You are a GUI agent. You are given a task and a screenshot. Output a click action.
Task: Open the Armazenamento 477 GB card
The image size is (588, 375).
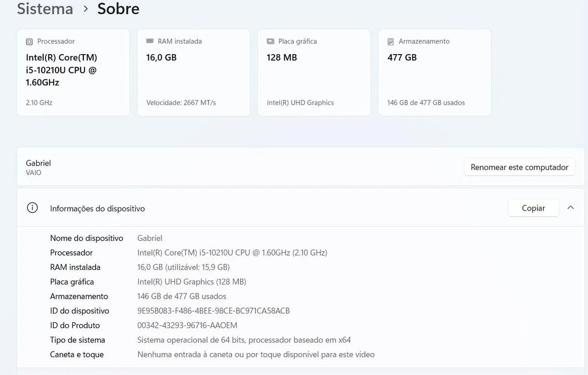[x=435, y=73]
